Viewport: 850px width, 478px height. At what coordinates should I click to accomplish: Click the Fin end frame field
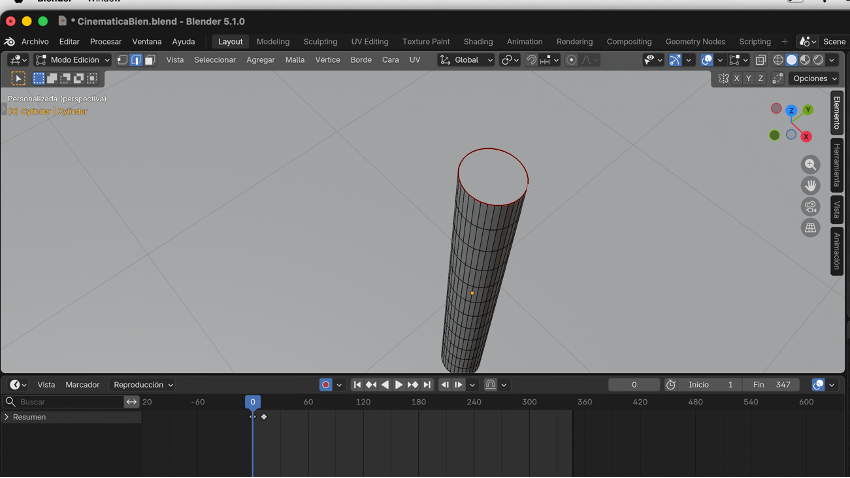coord(772,385)
